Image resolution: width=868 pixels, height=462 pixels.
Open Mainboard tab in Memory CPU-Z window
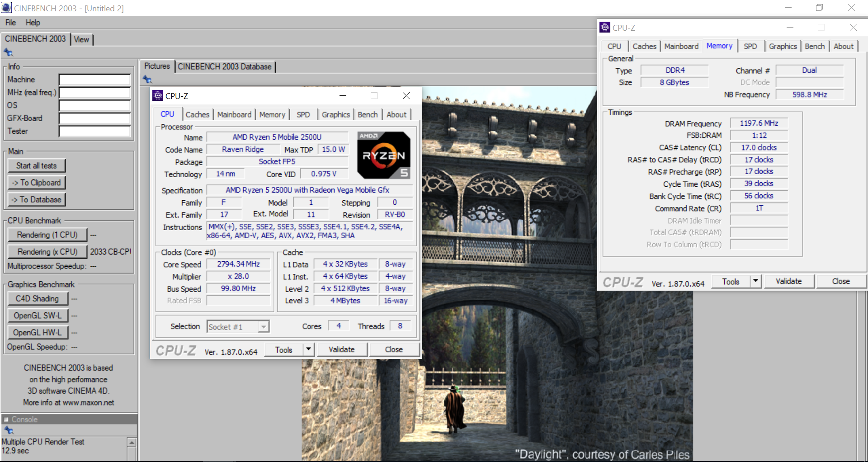point(681,46)
